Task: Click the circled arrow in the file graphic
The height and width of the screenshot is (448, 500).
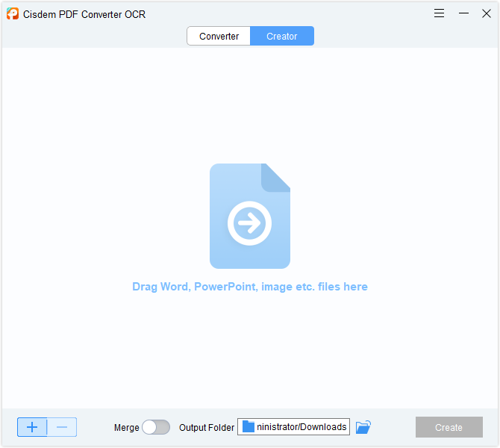Action: (x=249, y=223)
